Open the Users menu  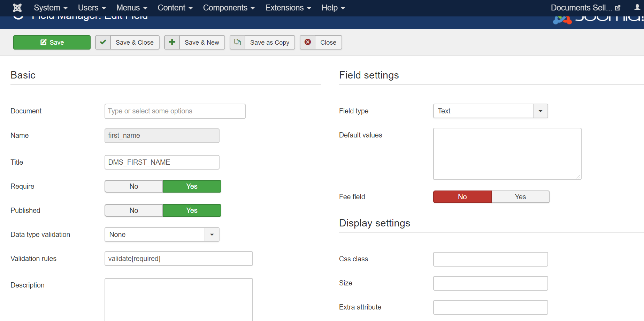(92, 8)
